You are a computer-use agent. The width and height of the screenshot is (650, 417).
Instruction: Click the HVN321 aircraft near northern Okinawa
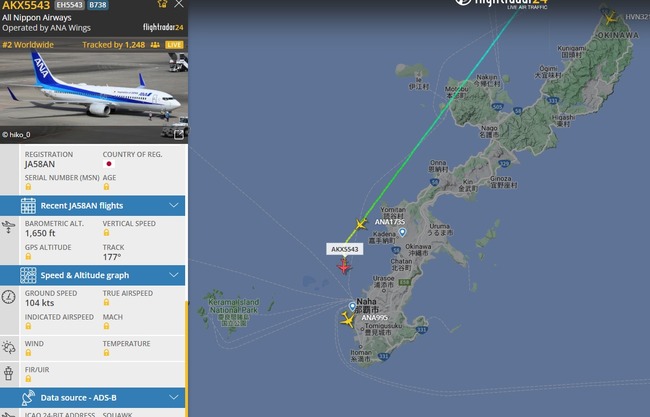[x=610, y=17]
